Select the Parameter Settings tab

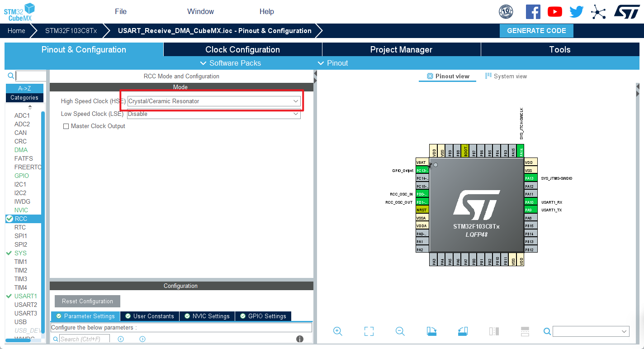[x=85, y=316]
